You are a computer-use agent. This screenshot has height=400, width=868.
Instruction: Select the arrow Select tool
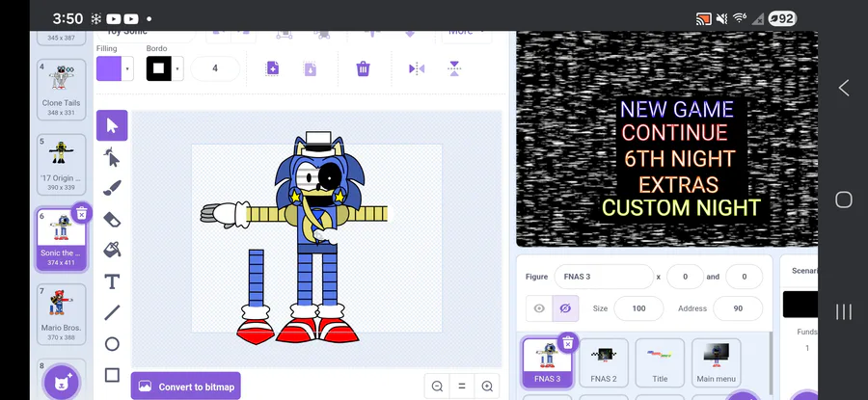tap(112, 125)
